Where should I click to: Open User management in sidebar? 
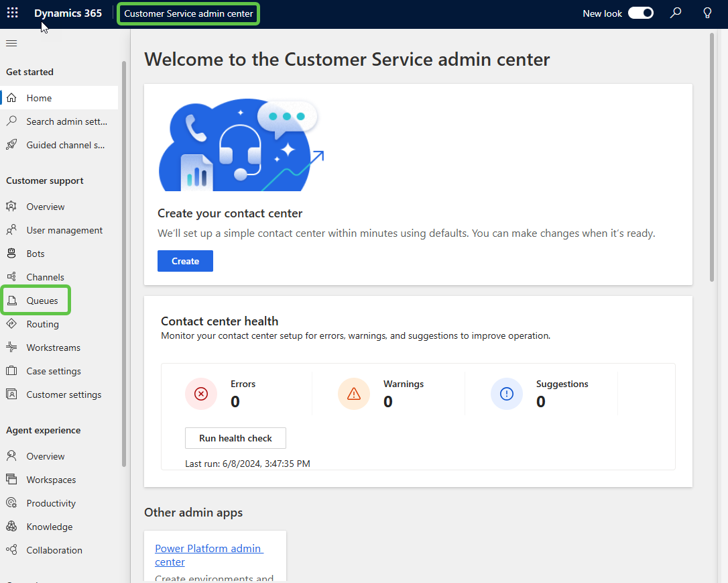click(64, 230)
